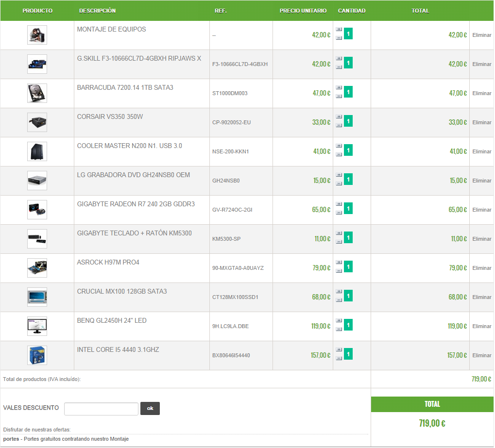Select reference 'CP-9020052-EU' text
This screenshot has width=495, height=448.
pos(231,122)
